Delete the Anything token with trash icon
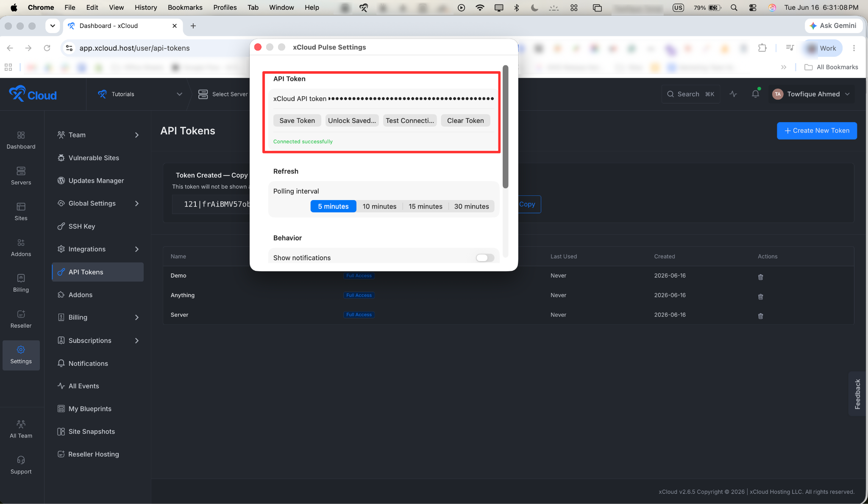868x504 pixels. coord(760,296)
